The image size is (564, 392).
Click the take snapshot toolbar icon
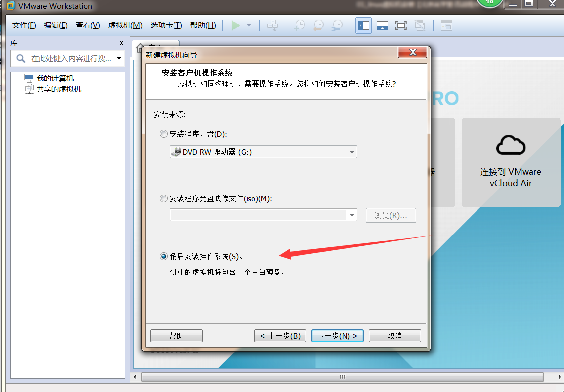tap(299, 26)
